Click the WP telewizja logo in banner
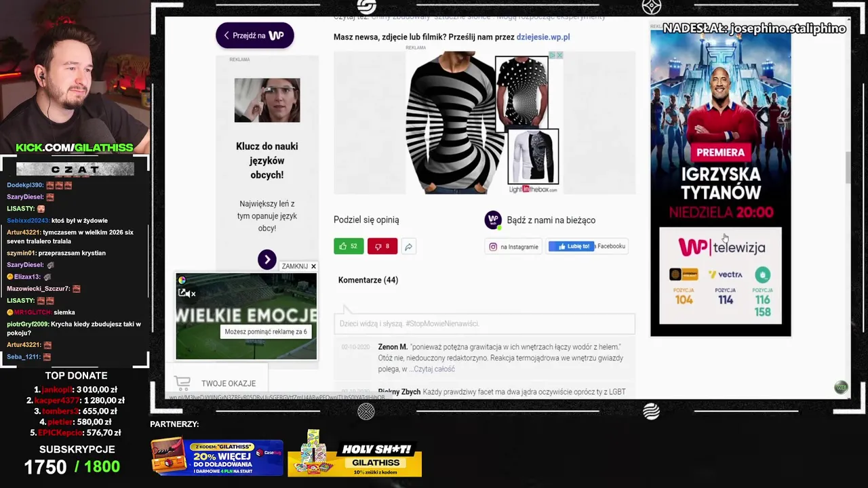Screen dimensions: 868x488 (x=722, y=247)
